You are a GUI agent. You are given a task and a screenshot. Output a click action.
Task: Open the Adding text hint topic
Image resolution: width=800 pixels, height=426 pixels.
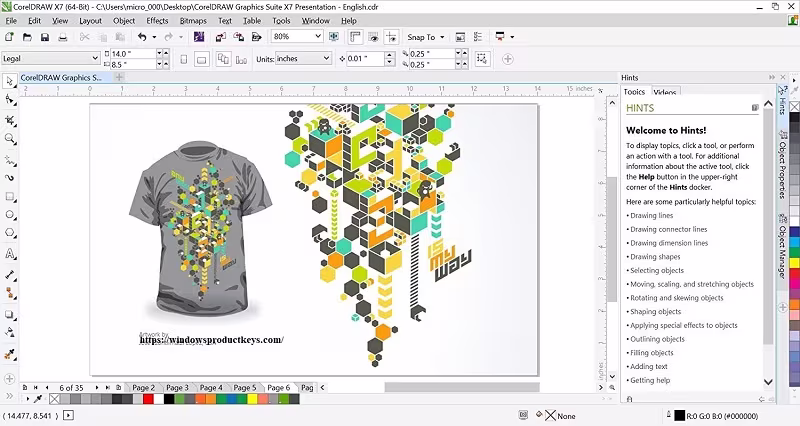(x=648, y=367)
